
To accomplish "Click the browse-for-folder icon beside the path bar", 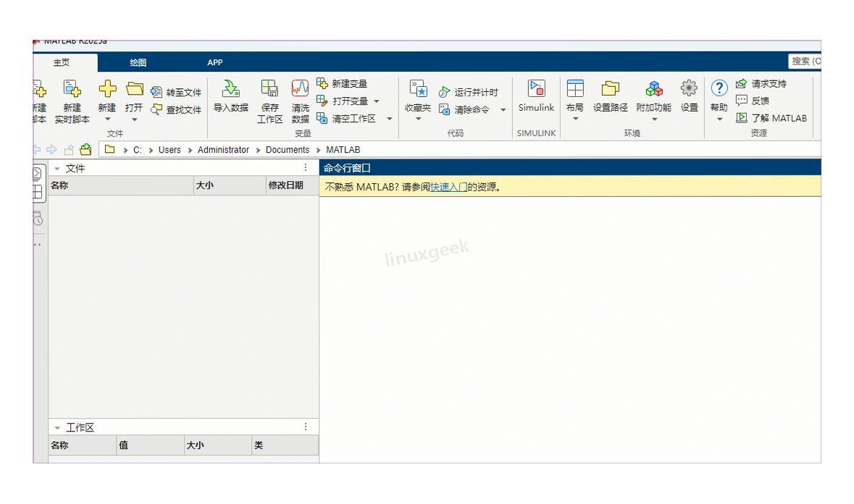I will pos(86,150).
